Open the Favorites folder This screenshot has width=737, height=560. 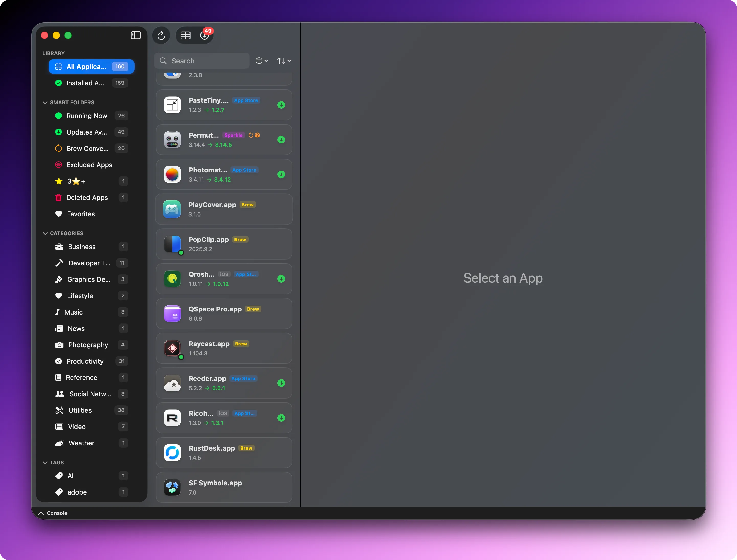coord(91,214)
